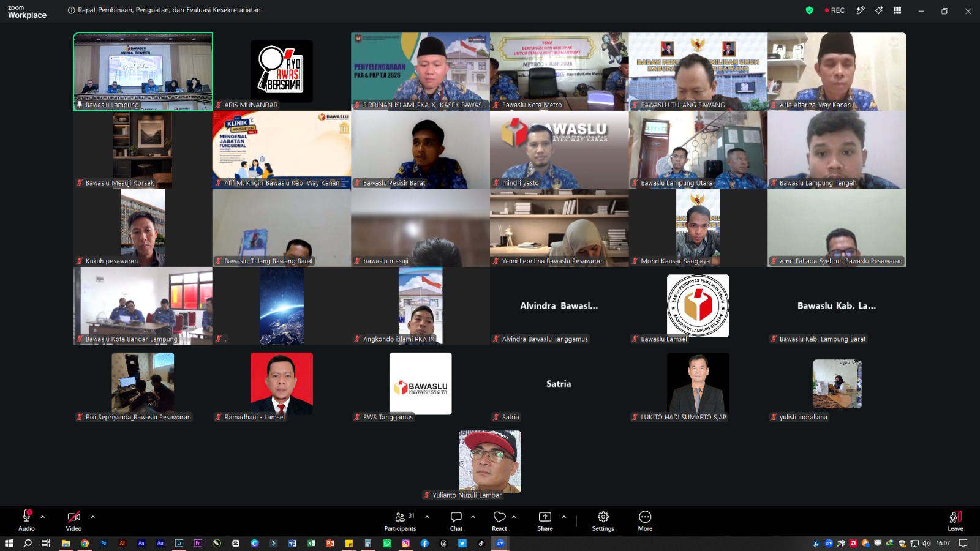Open Microsoft Word from the taskbar
This screenshot has width=980, height=551.
(x=292, y=543)
